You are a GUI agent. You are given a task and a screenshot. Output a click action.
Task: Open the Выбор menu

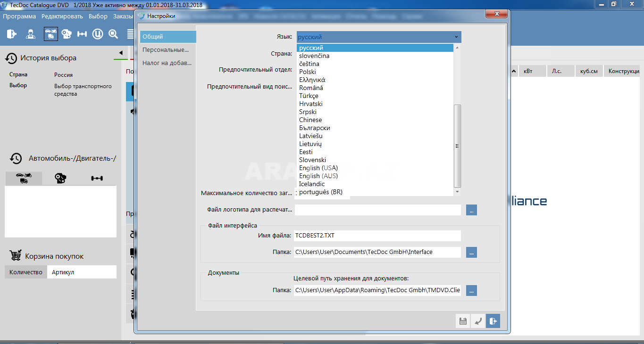[98, 16]
